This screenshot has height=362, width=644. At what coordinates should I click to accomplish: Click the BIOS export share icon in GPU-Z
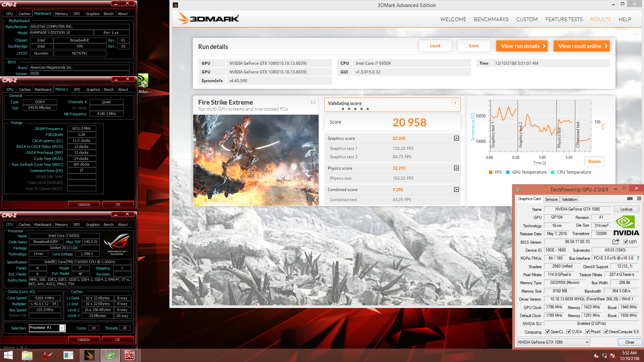pos(616,242)
